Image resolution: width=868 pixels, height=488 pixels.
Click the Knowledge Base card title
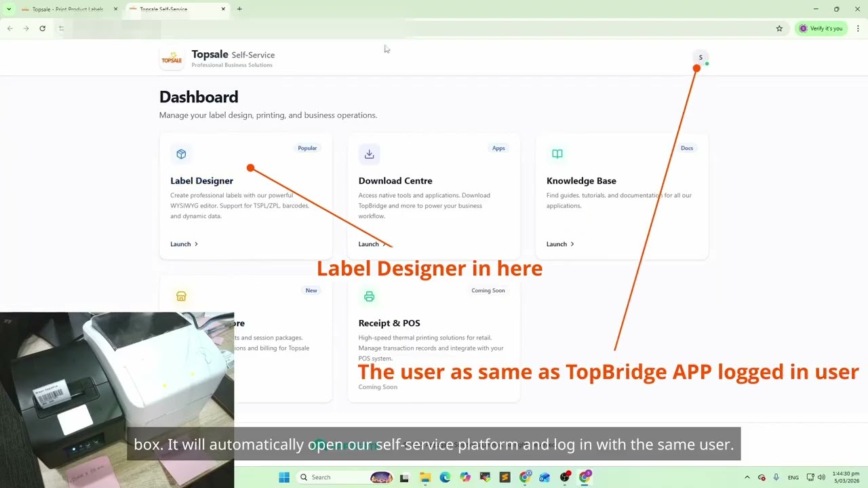pos(581,181)
